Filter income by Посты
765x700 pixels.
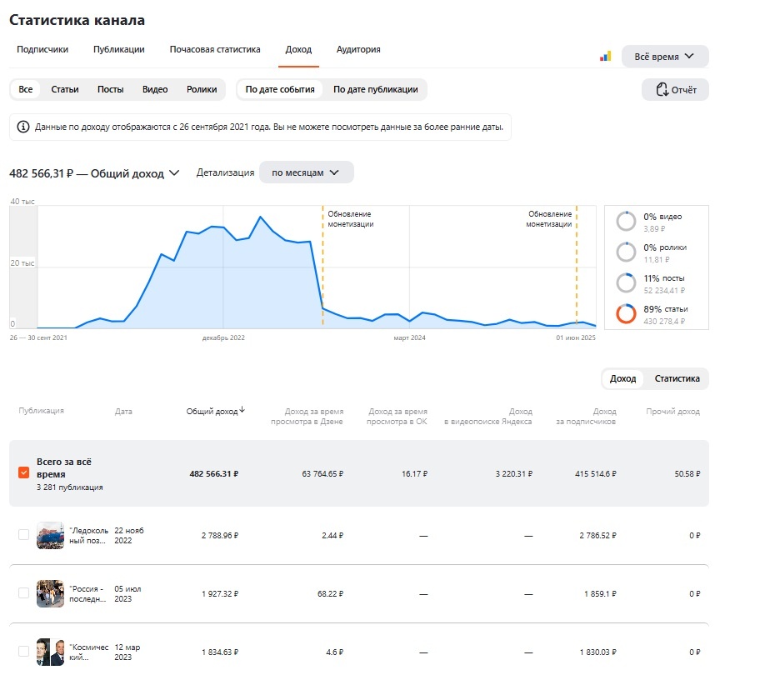(x=110, y=89)
